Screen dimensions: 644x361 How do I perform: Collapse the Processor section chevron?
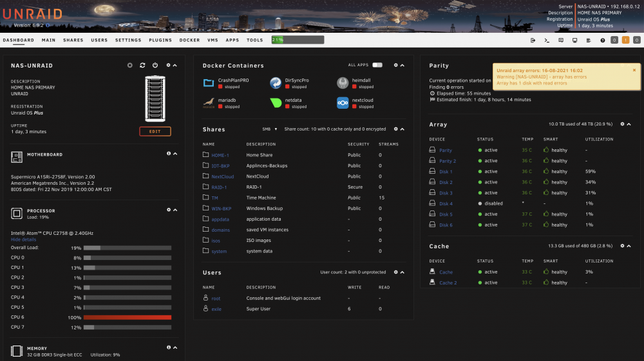(175, 210)
